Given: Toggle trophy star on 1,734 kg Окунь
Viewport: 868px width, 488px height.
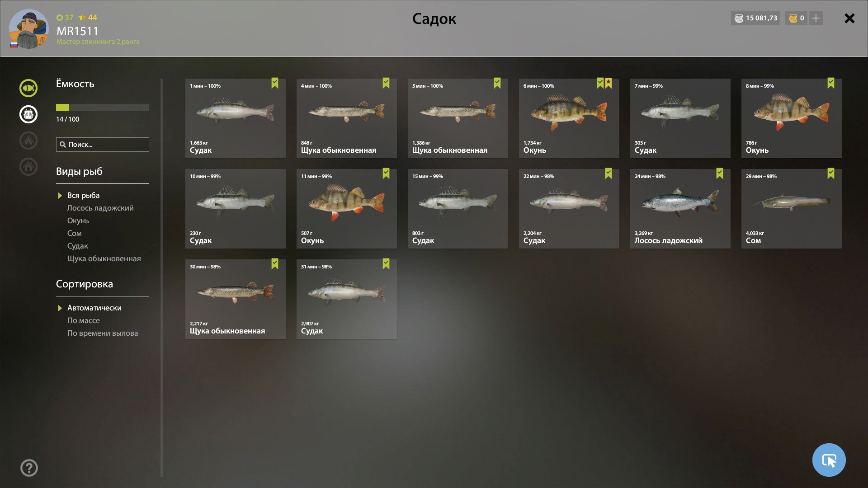Looking at the screenshot, I should (x=609, y=83).
